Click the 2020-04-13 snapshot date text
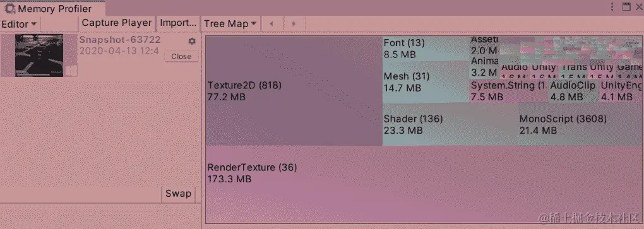 [119, 51]
